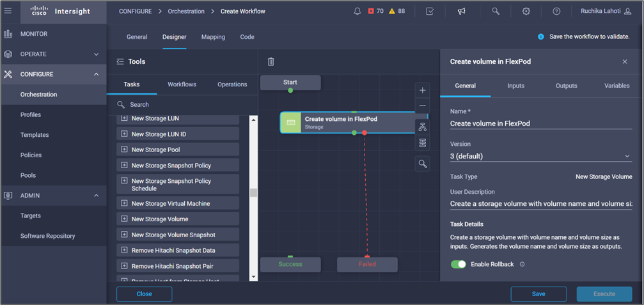The width and height of the screenshot is (644, 305).
Task: Open the settings gear icon
Action: pyautogui.click(x=526, y=12)
